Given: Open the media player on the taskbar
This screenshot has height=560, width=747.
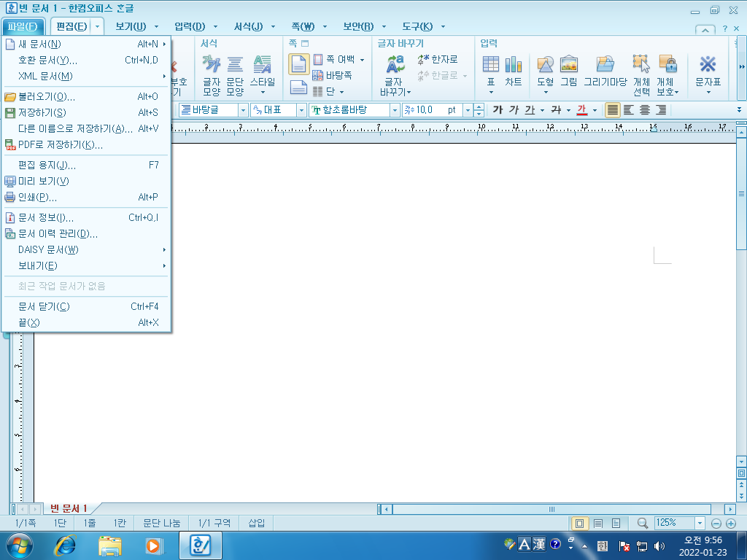Looking at the screenshot, I should pyautogui.click(x=153, y=545).
